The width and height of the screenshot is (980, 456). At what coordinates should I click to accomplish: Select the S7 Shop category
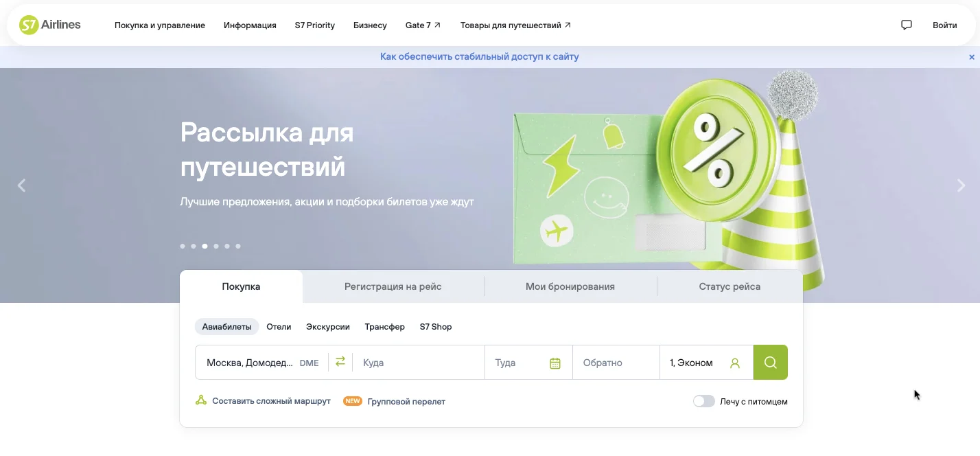436,327
